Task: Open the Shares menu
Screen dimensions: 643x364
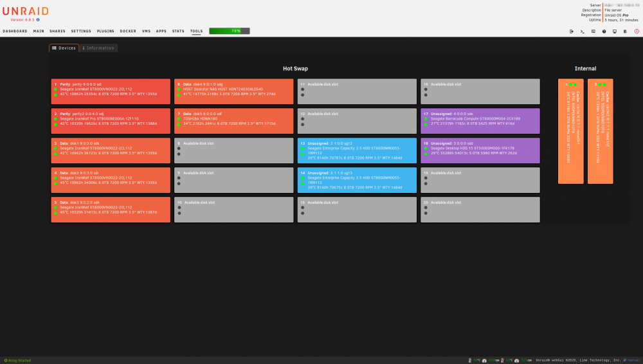Action: point(57,31)
